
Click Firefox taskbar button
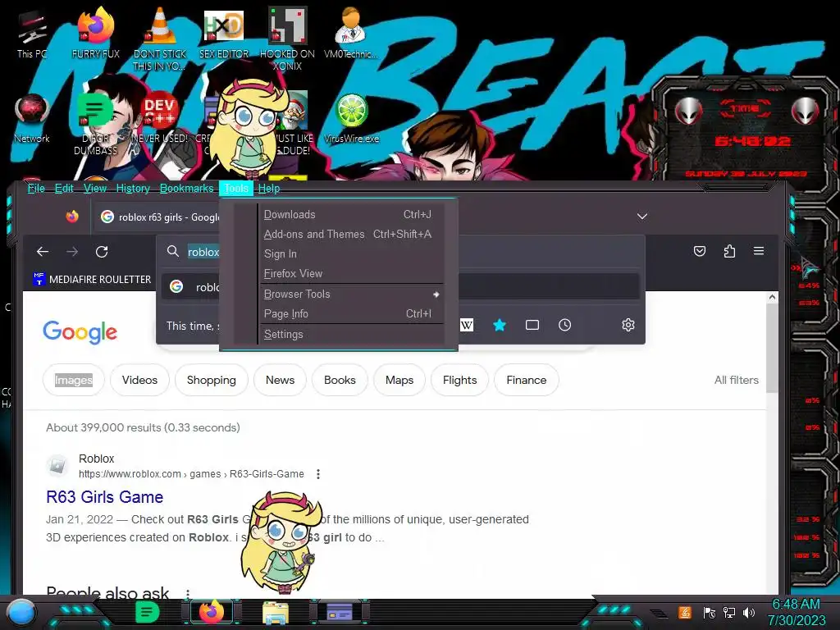point(212,612)
